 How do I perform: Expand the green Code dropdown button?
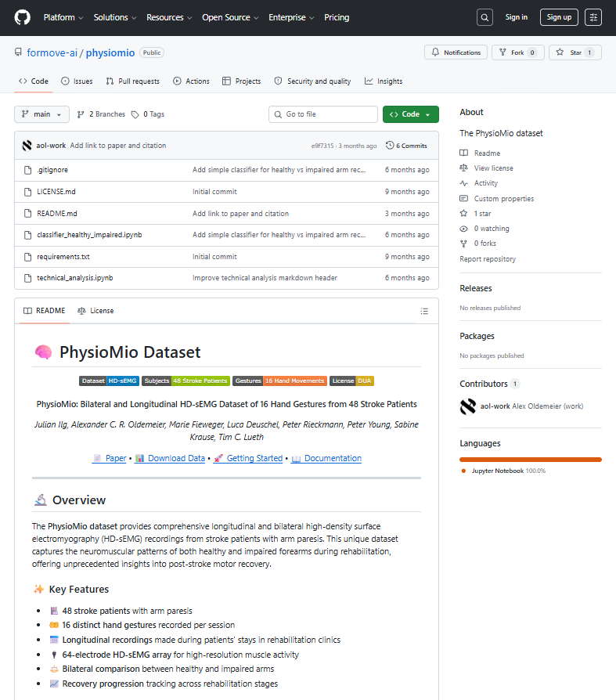click(410, 114)
